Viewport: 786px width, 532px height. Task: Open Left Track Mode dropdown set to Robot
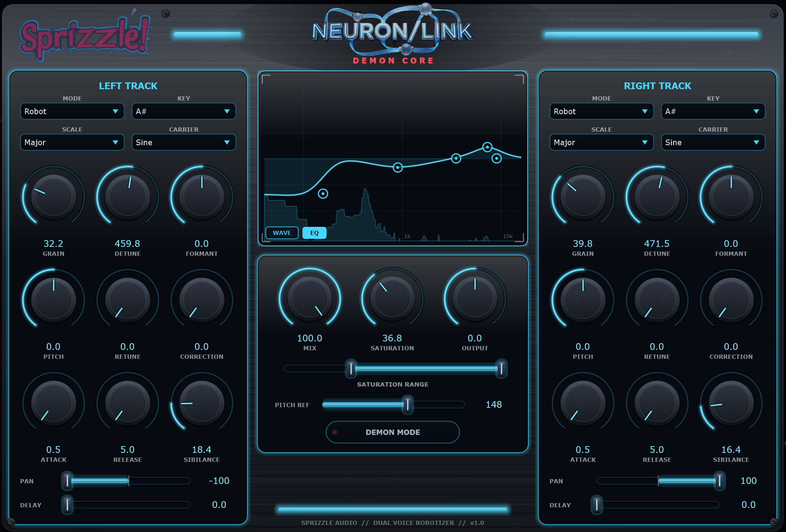(72, 111)
